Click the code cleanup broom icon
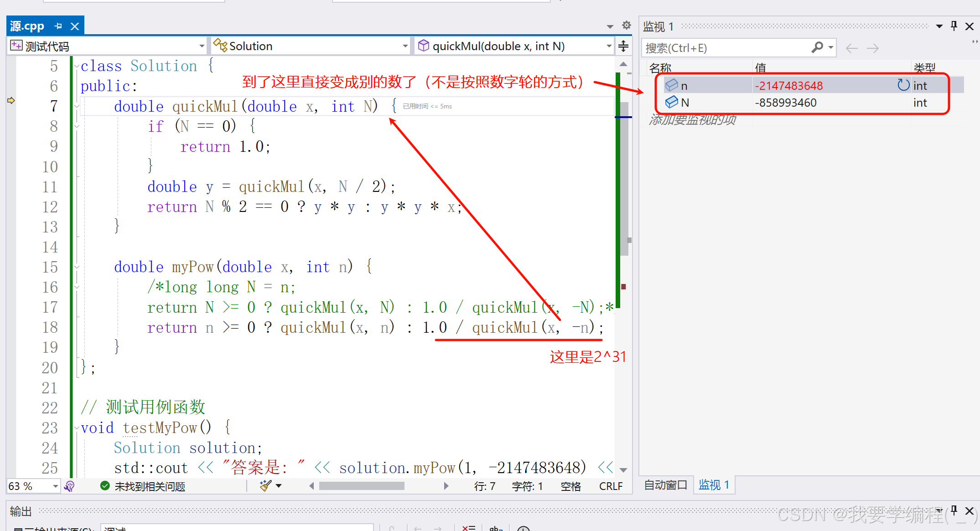980x531 pixels. (x=265, y=486)
